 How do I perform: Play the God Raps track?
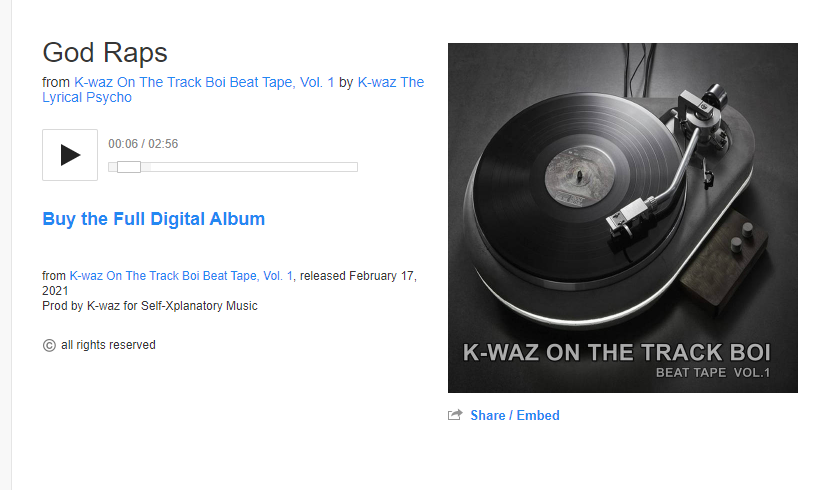click(x=70, y=155)
